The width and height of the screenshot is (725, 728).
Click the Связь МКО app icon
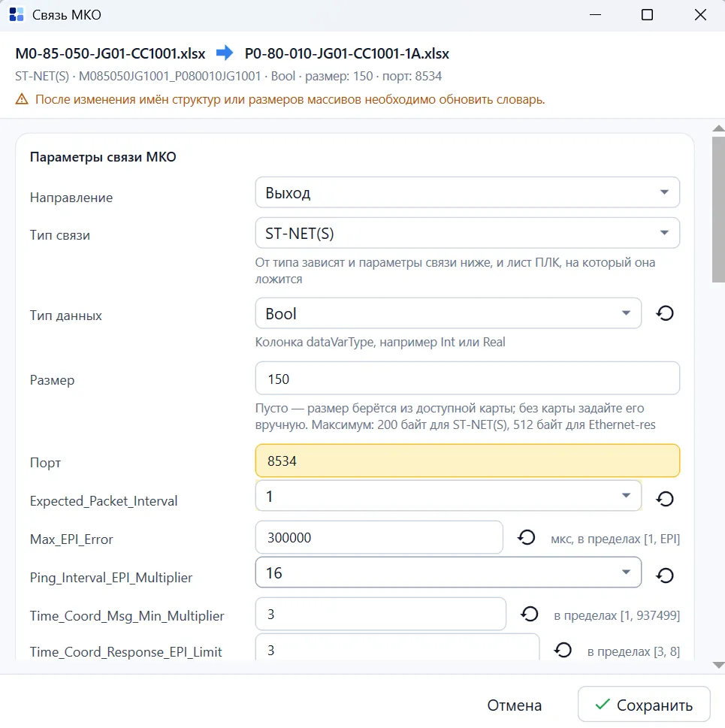17,15
